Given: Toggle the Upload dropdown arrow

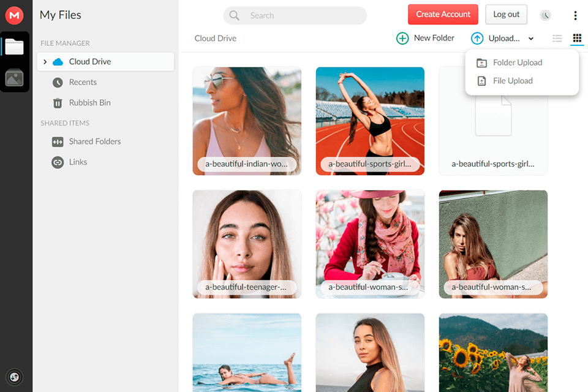Looking at the screenshot, I should (x=531, y=39).
